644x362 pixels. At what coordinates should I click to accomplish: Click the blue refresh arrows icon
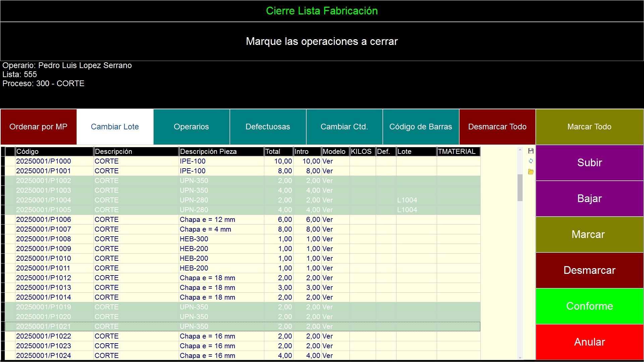(531, 161)
